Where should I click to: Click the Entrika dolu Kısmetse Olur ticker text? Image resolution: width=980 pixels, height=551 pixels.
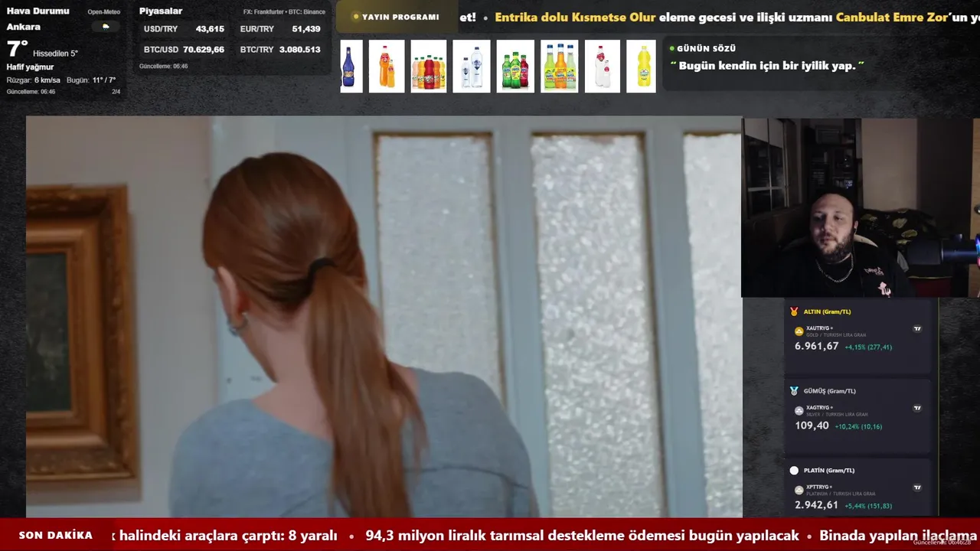pyautogui.click(x=575, y=17)
